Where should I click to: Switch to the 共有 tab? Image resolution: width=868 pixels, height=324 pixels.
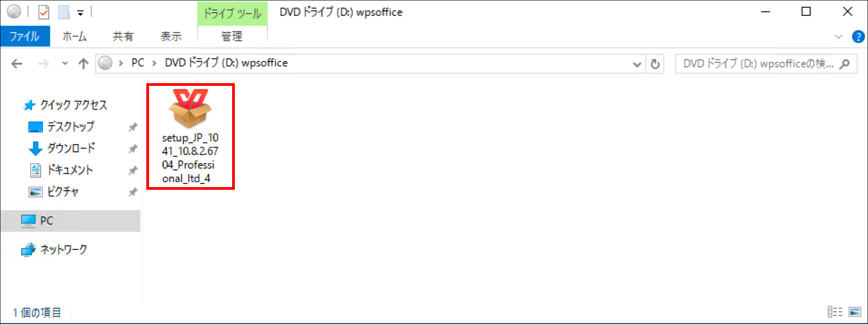123,36
